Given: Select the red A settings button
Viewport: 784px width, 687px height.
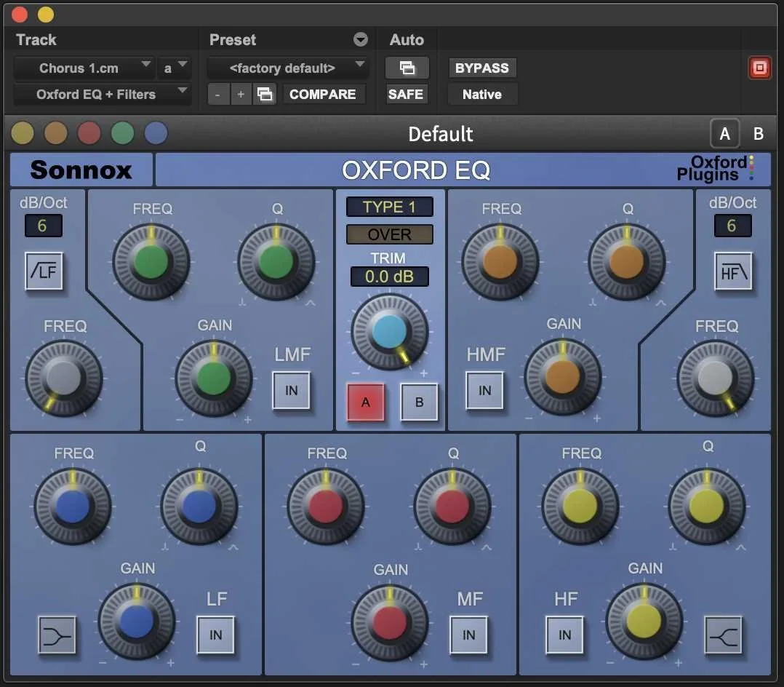Looking at the screenshot, I should point(366,402).
